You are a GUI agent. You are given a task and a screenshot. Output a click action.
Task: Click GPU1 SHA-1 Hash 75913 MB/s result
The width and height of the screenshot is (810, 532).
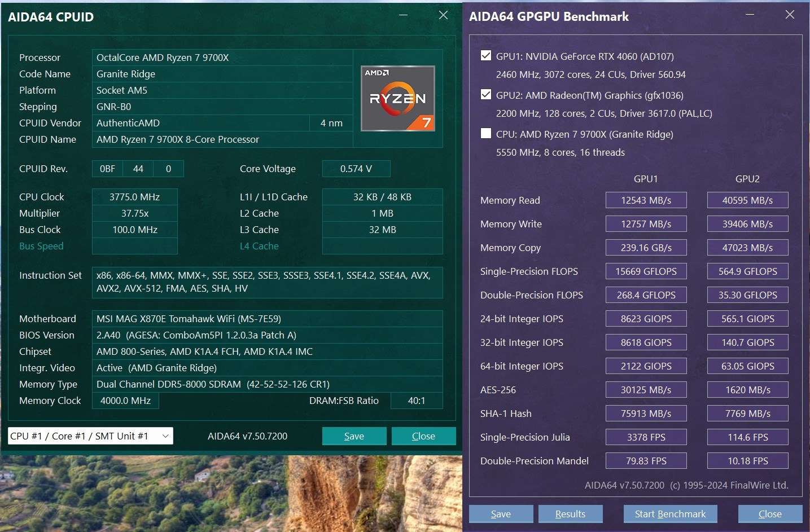(646, 414)
